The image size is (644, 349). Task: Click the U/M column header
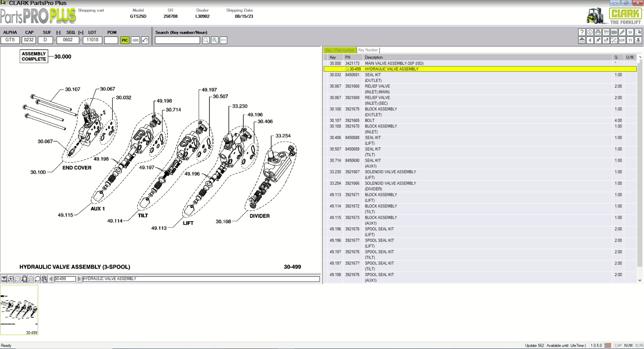tap(630, 57)
